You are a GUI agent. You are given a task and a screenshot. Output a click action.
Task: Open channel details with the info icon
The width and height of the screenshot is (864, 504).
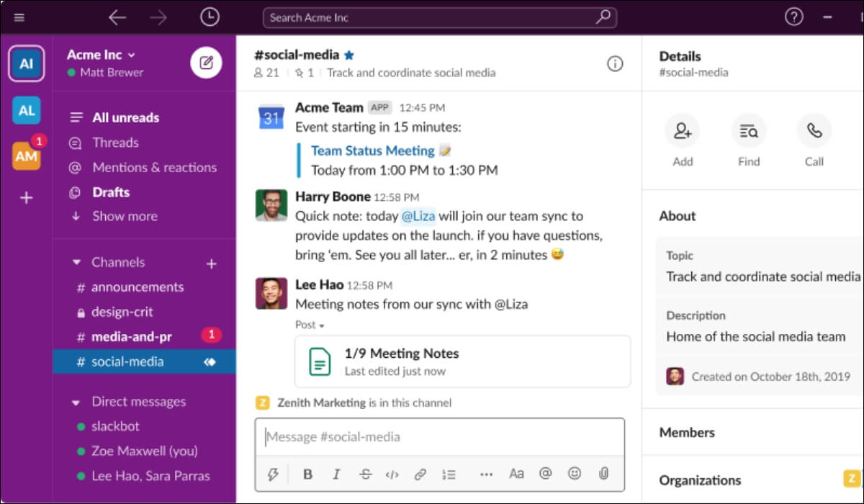click(615, 64)
